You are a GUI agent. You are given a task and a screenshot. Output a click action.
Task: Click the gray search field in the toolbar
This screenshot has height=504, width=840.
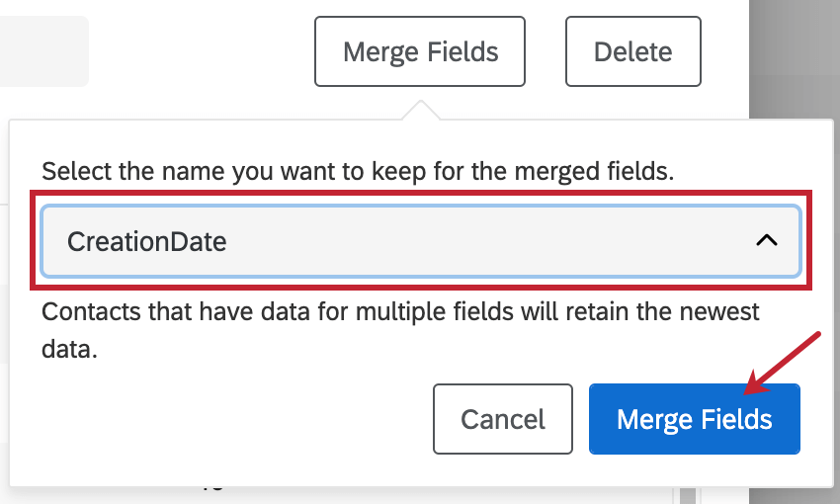(43, 51)
